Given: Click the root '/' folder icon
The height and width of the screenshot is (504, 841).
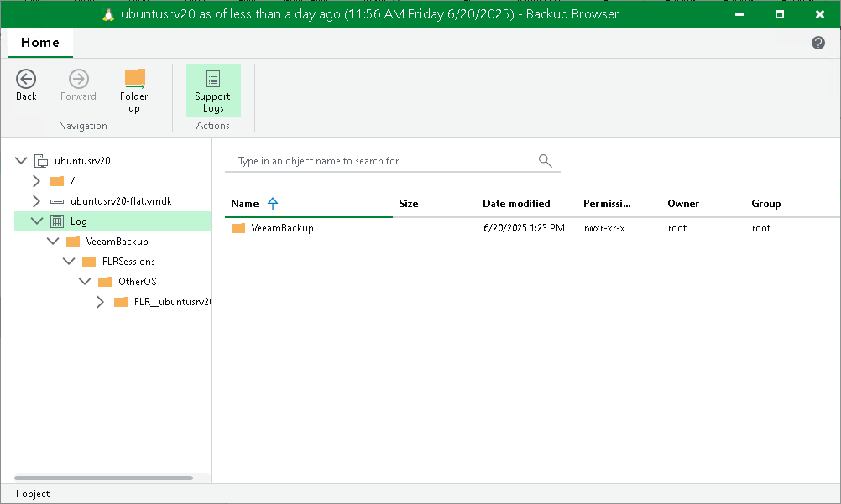Looking at the screenshot, I should [x=57, y=181].
